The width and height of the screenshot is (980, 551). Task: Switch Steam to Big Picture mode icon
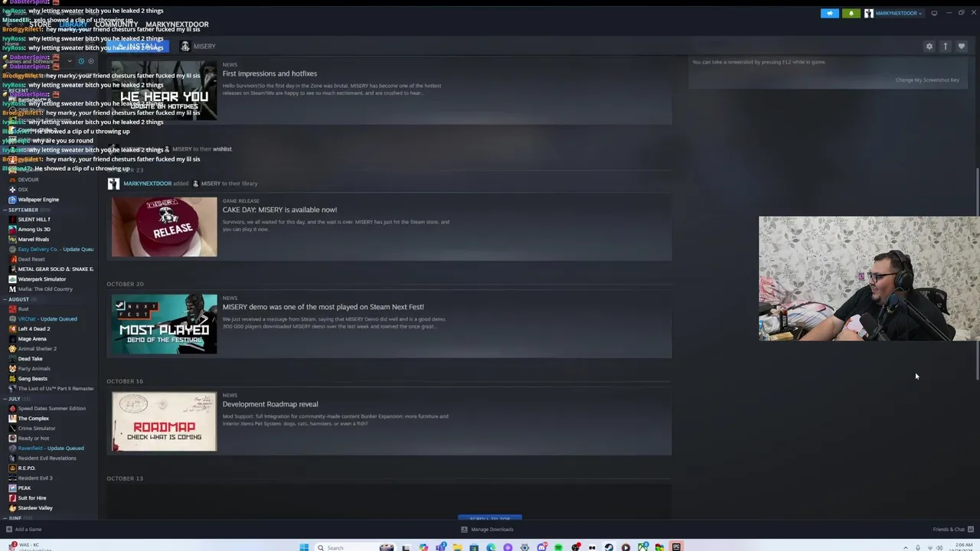[934, 13]
